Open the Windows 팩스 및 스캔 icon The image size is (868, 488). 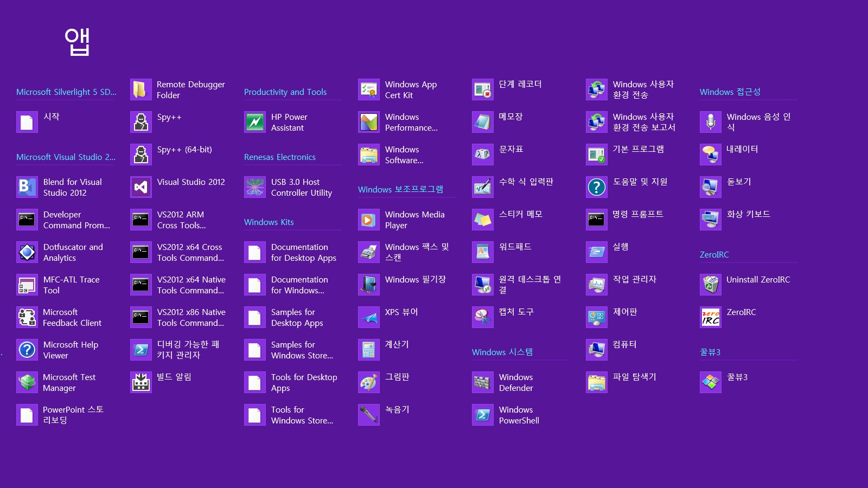click(369, 252)
